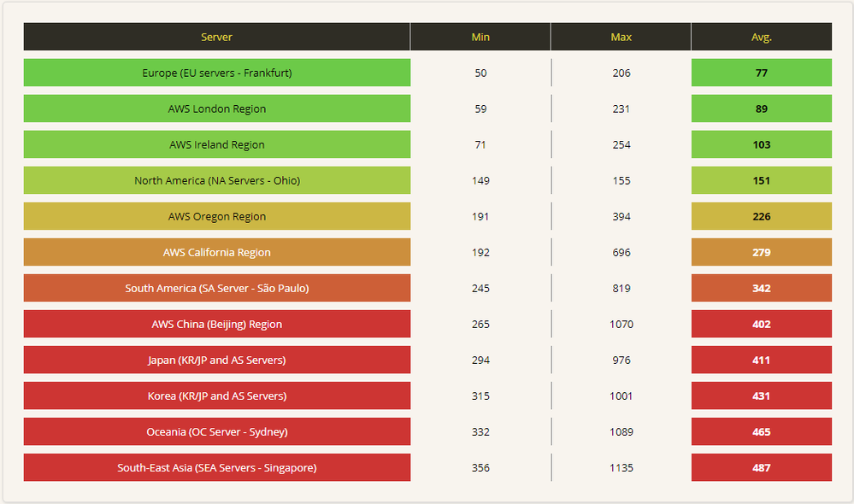Image resolution: width=854 pixels, height=504 pixels.
Task: Select the AWS Oregon max value 394
Action: (x=621, y=216)
